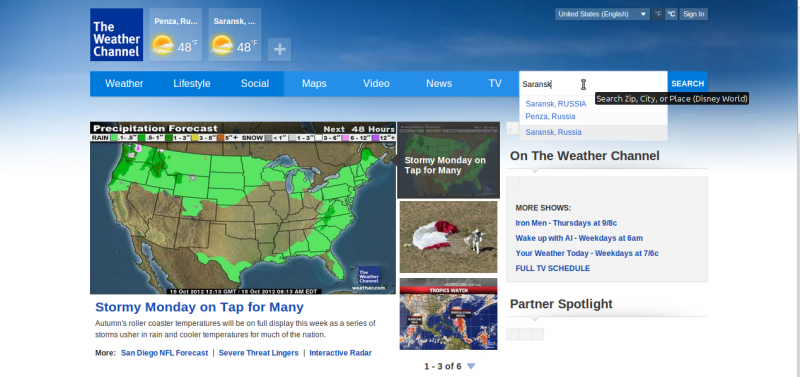Open the Lifestyle menu tab
800x377 pixels.
pos(192,84)
